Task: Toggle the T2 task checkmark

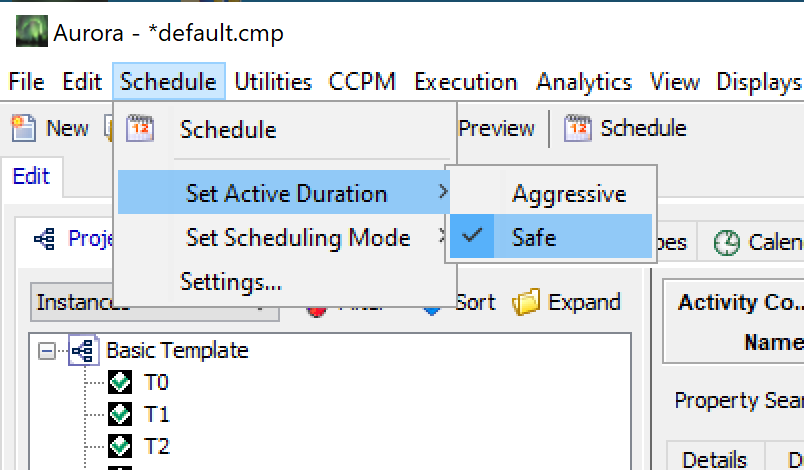Action: click(121, 444)
